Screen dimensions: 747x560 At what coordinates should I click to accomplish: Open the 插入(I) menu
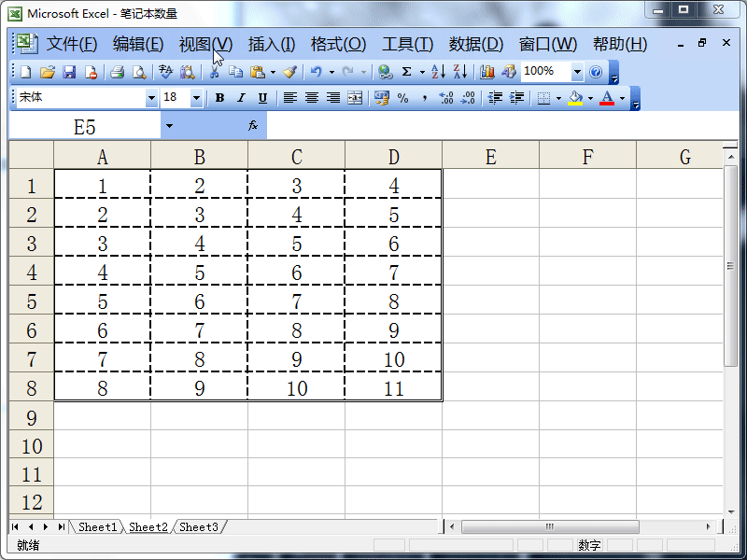click(272, 44)
